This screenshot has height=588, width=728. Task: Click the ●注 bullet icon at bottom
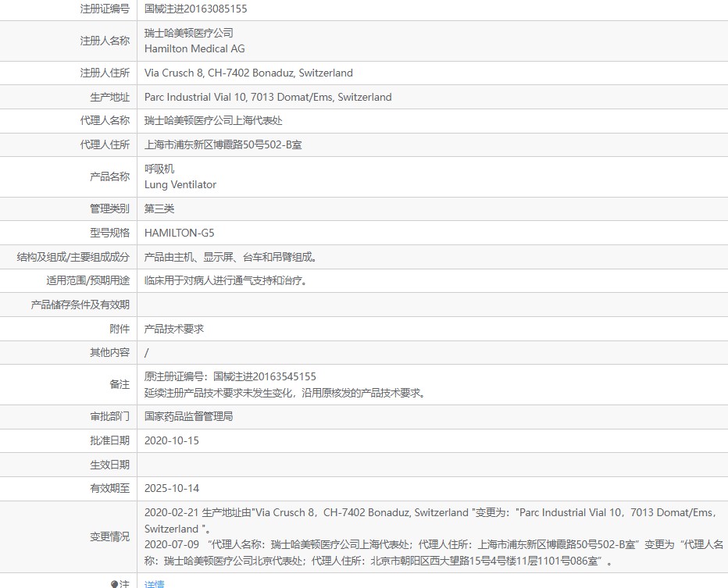(x=114, y=584)
